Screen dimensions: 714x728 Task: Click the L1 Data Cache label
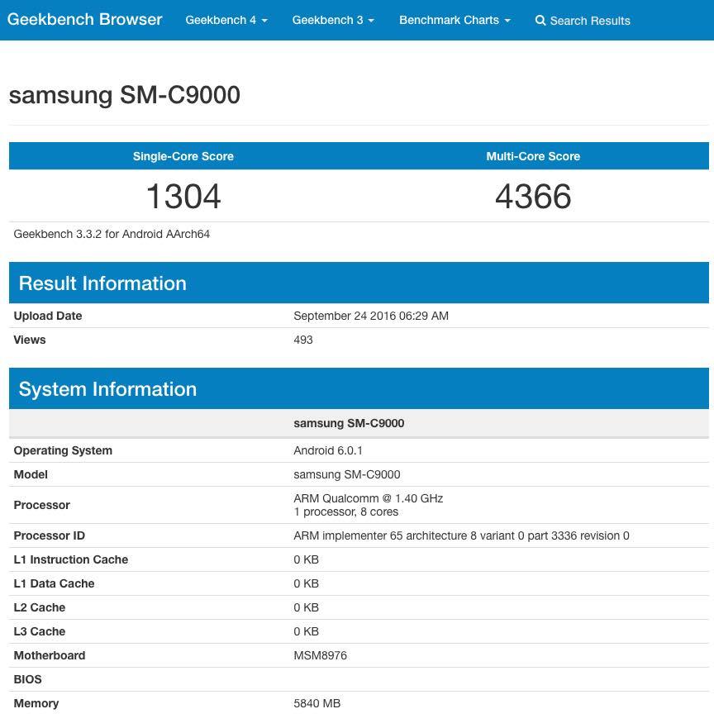pyautogui.click(x=54, y=583)
